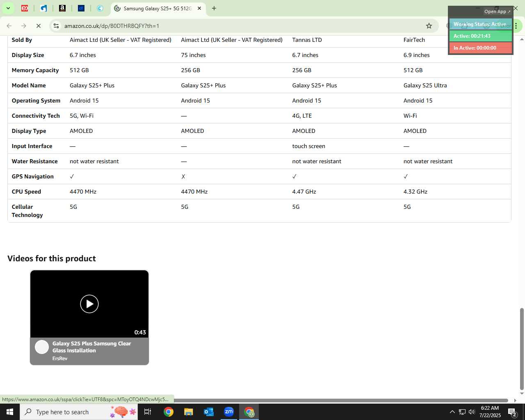
Task: Open Task View on the taskbar
Action: click(148, 412)
